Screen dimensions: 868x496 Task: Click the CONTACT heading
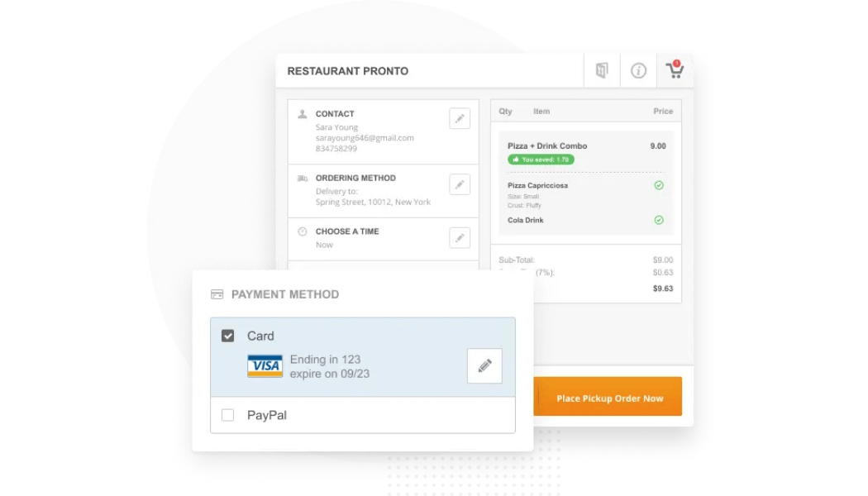pyautogui.click(x=335, y=114)
